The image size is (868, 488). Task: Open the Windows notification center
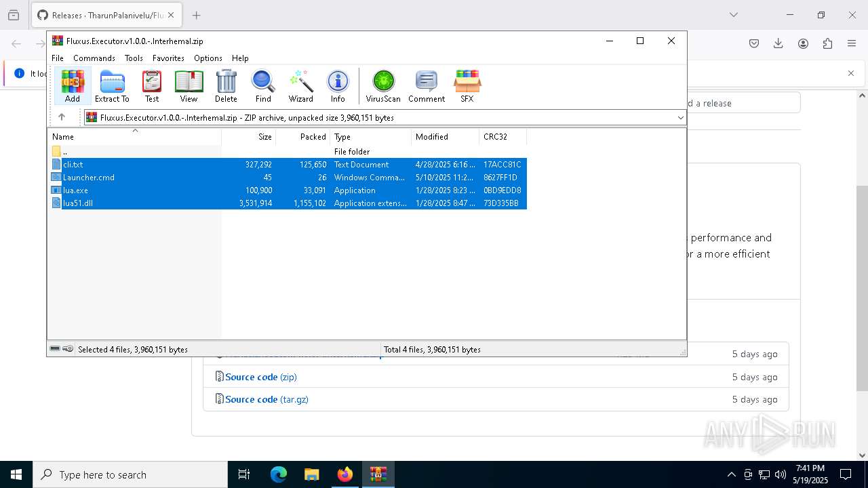(846, 474)
